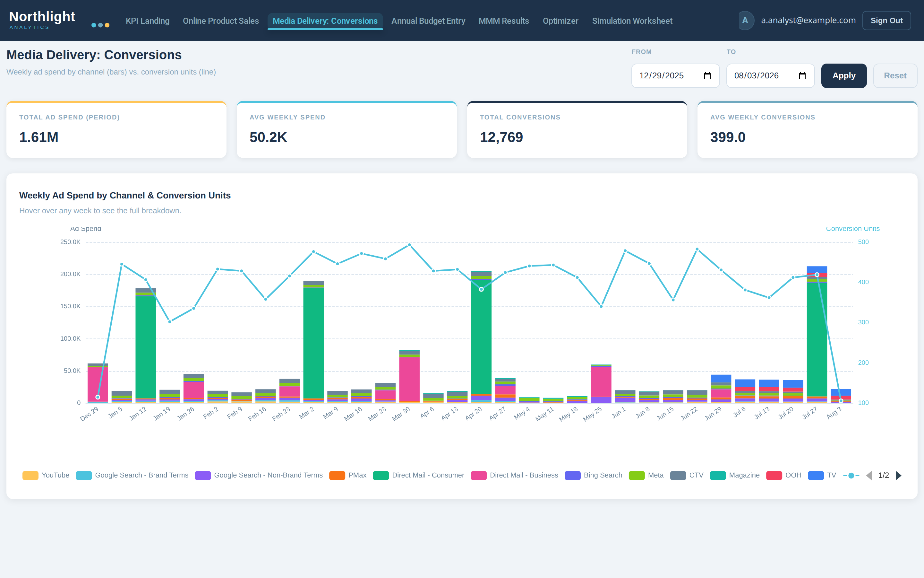Click the Feb 16 axis label
Viewport: 924px width, 578px height.
[257, 414]
